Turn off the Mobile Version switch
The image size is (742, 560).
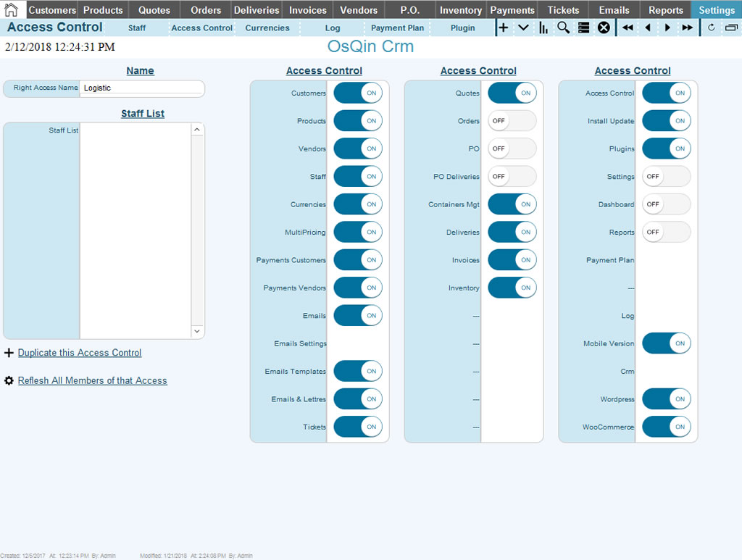point(667,343)
